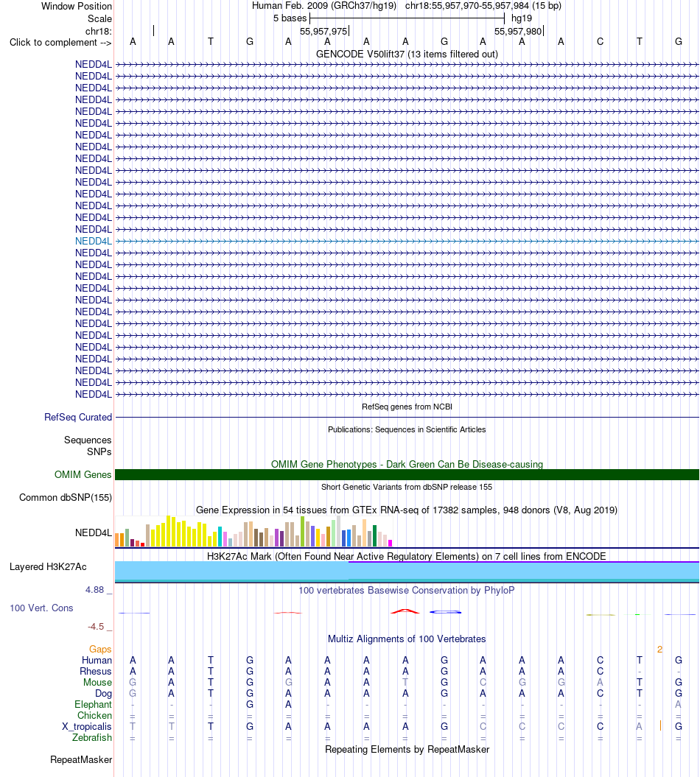This screenshot has width=700, height=777.
Task: Click NEDD4L label beside the GTEx bar chart
Action: 93,532
